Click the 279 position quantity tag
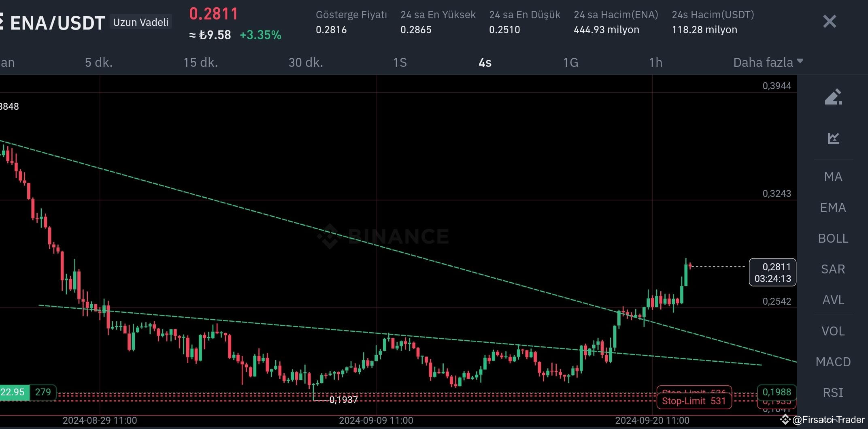The image size is (868, 429). [43, 392]
